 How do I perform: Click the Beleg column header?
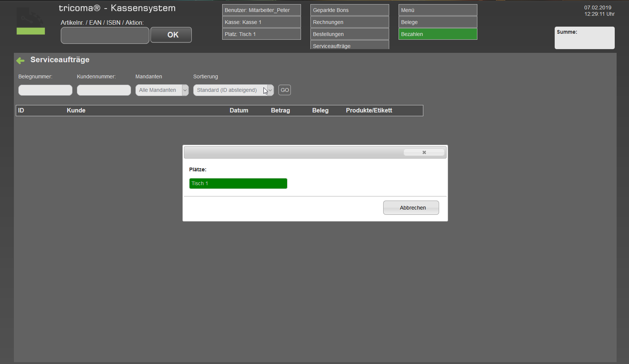click(x=321, y=110)
